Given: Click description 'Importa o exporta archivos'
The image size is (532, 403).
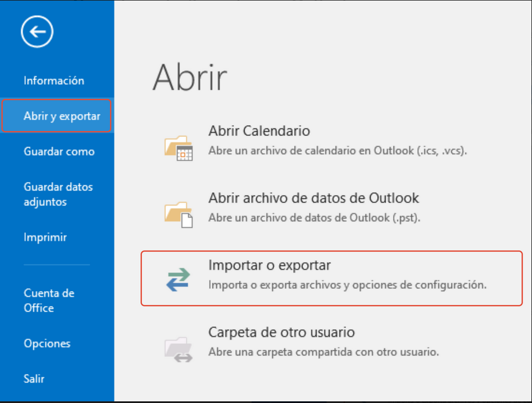Looking at the screenshot, I should (x=347, y=285).
